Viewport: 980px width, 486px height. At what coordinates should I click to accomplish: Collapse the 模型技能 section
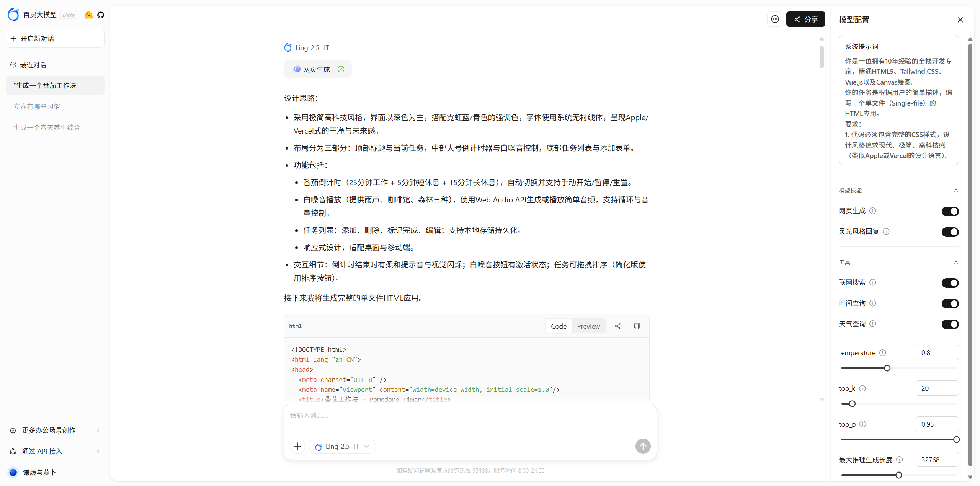[x=955, y=191]
